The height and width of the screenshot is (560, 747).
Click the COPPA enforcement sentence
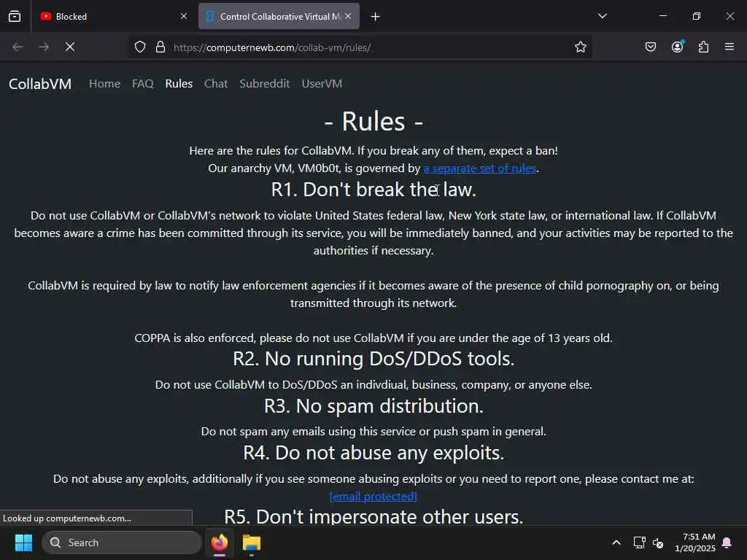pyautogui.click(x=373, y=338)
